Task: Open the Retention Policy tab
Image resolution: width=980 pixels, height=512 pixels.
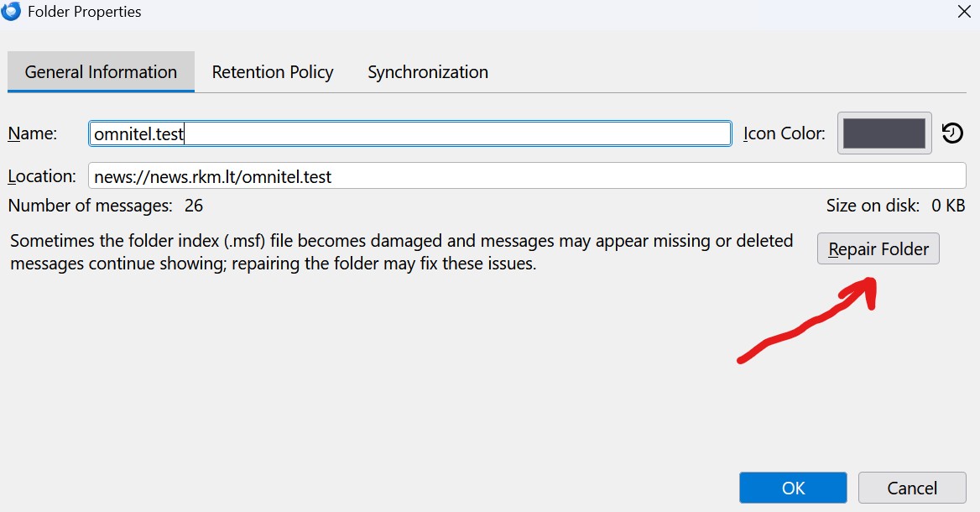Action: click(x=273, y=72)
